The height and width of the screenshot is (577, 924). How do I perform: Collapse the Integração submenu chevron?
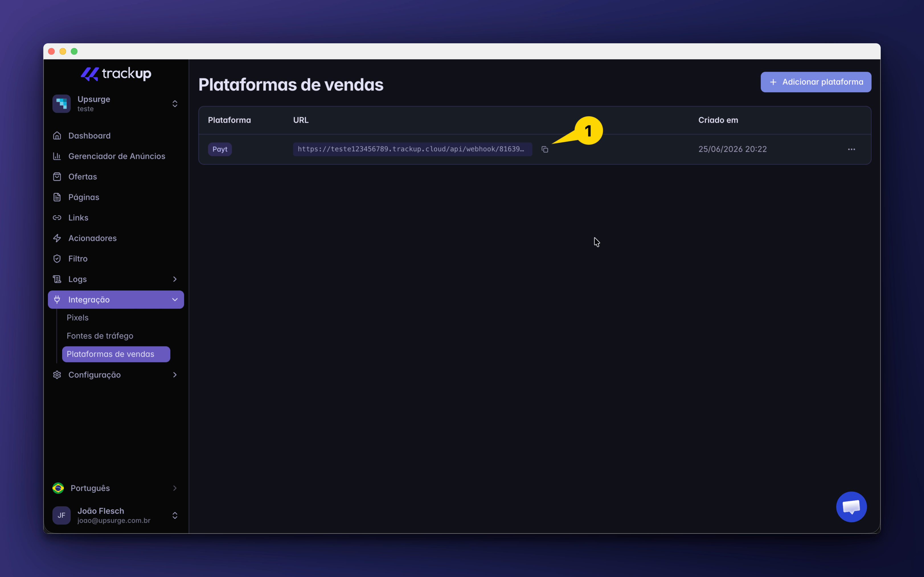(175, 299)
